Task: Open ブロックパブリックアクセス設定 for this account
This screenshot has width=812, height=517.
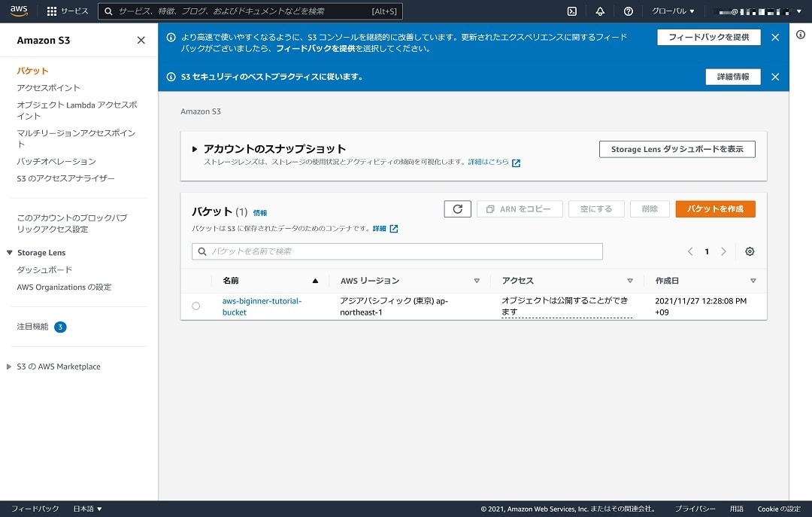Action: [x=72, y=224]
